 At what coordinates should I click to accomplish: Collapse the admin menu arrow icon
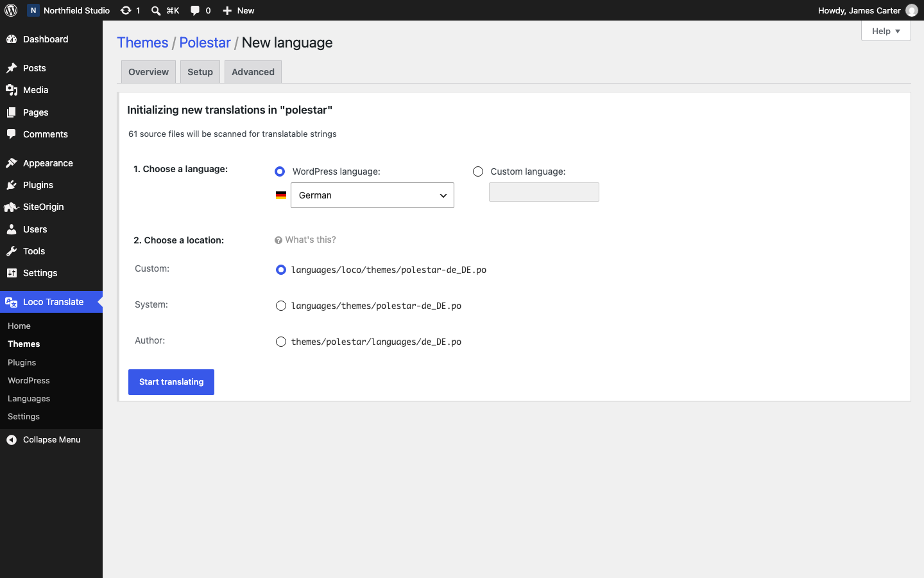12,440
